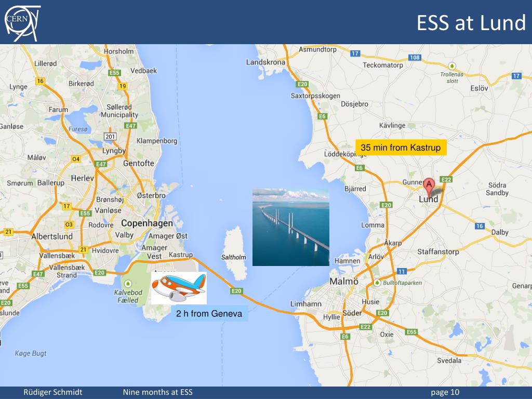The image size is (532, 399).
Task: Click the 'page 10' footer text
Action: click(x=445, y=393)
